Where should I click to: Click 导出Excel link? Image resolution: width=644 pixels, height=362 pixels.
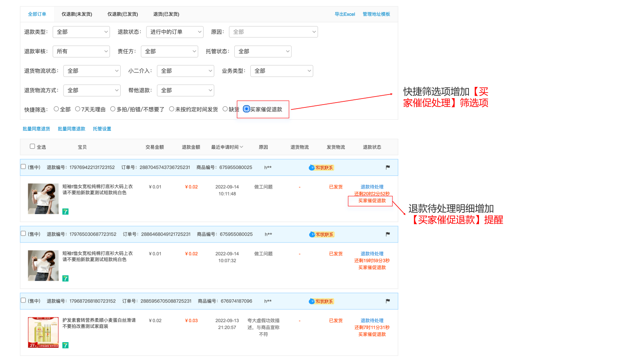(345, 14)
